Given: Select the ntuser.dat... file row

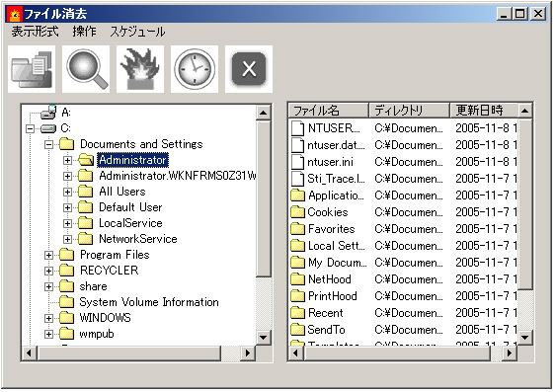Looking at the screenshot, I should pyautogui.click(x=404, y=145).
